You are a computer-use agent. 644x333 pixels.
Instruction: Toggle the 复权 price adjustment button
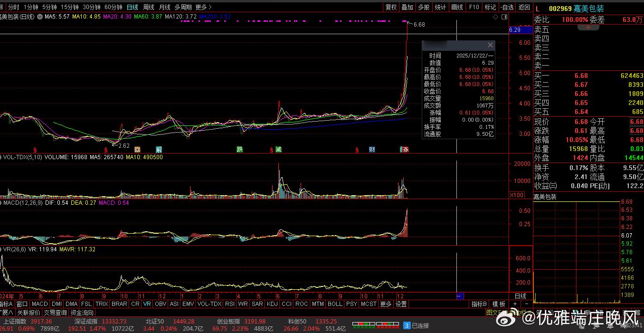tap(391, 7)
